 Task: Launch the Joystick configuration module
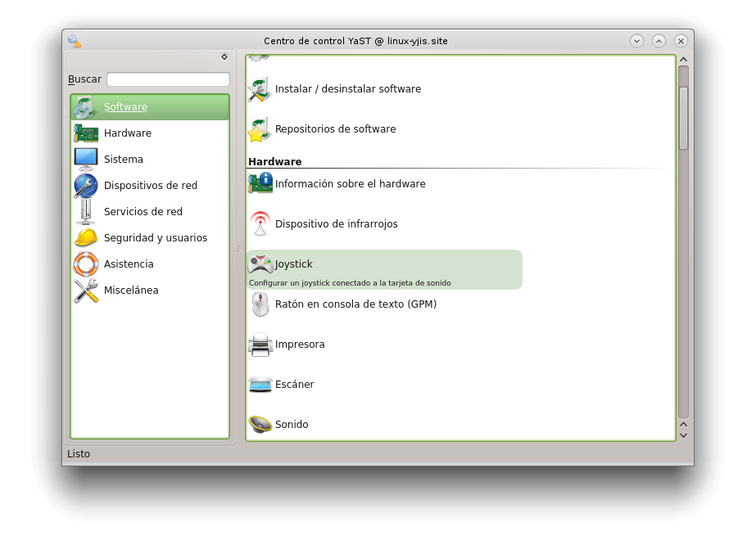[x=295, y=263]
